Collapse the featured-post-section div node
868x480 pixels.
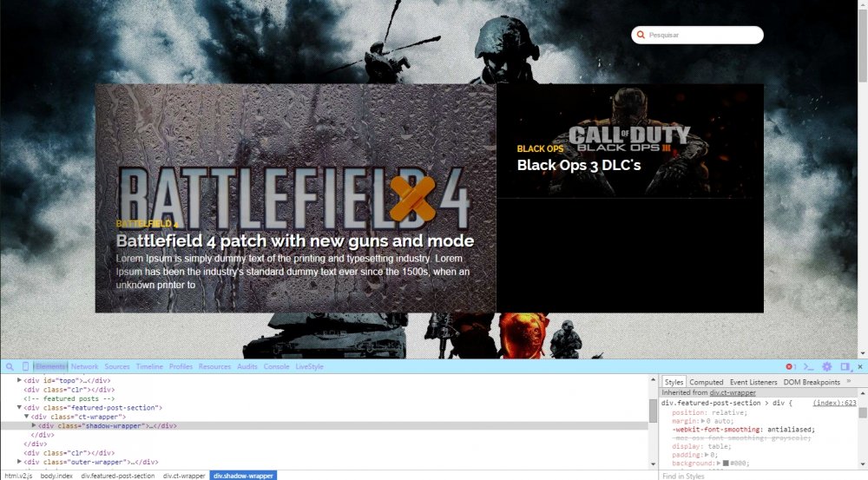point(20,407)
